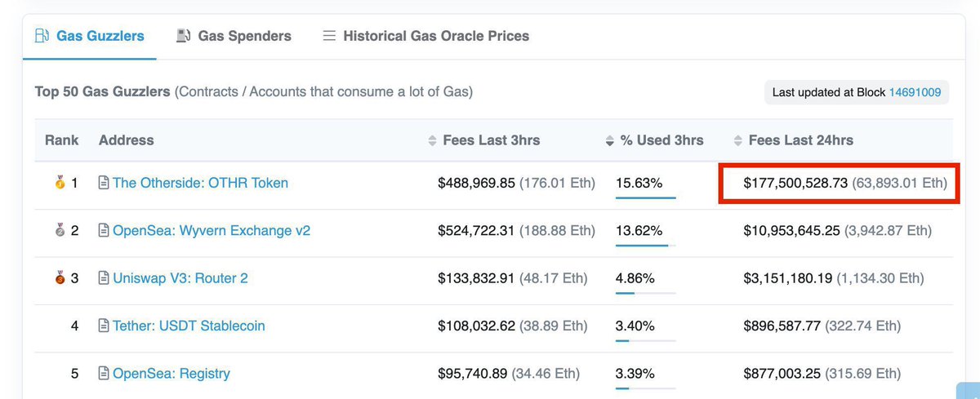Image resolution: width=980 pixels, height=399 pixels.
Task: Click the 15.63% usage progress bar
Action: 645,197
